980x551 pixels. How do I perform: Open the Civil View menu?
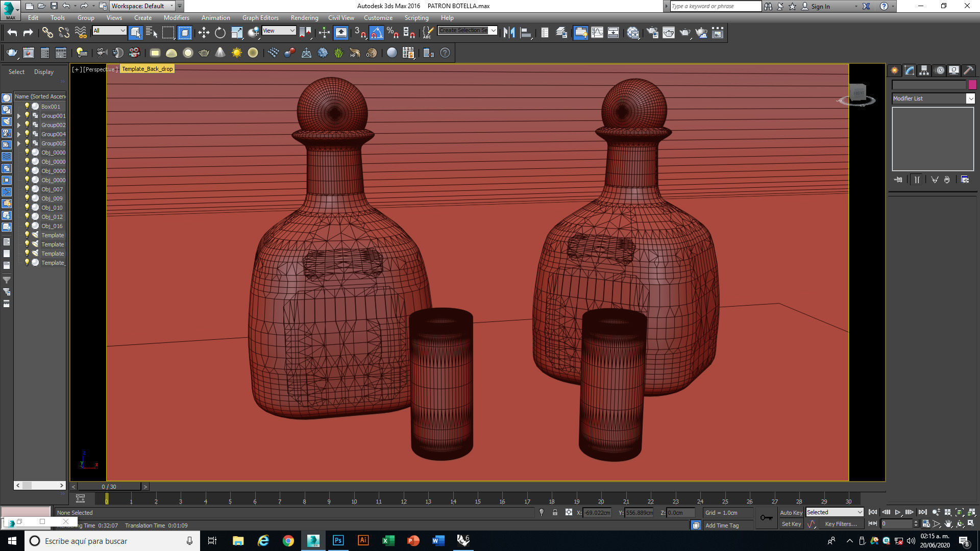[341, 17]
